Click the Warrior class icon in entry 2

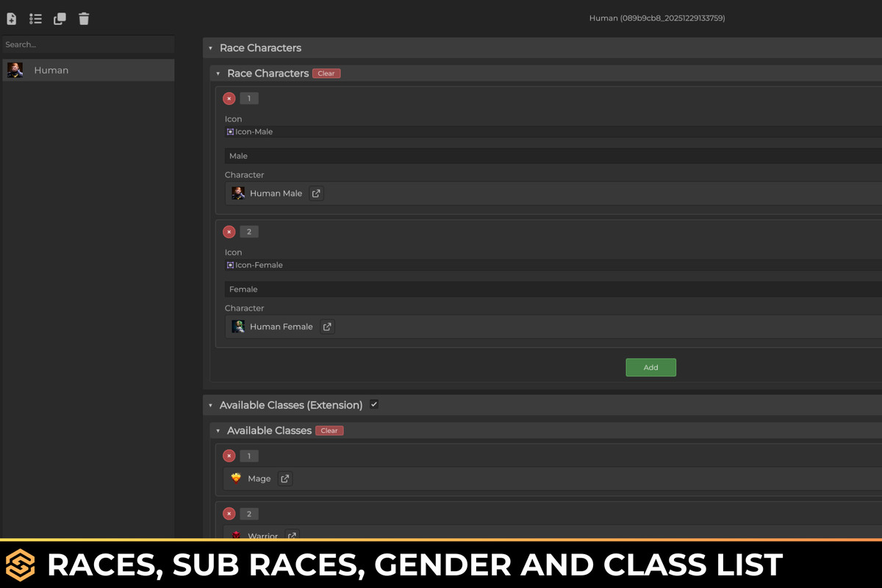coord(237,535)
